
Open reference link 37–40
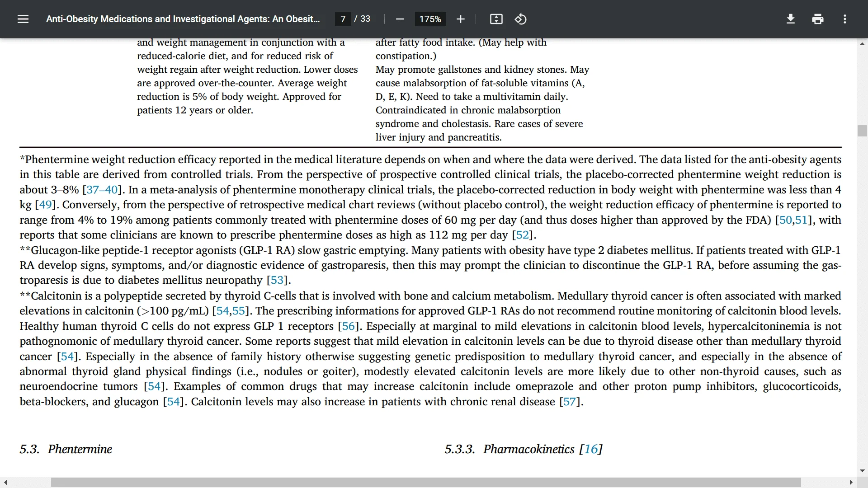(102, 190)
